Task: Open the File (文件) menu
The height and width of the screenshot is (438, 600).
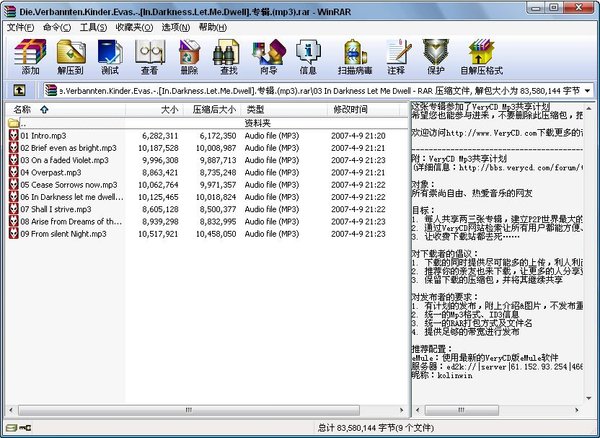Action: tap(21, 28)
